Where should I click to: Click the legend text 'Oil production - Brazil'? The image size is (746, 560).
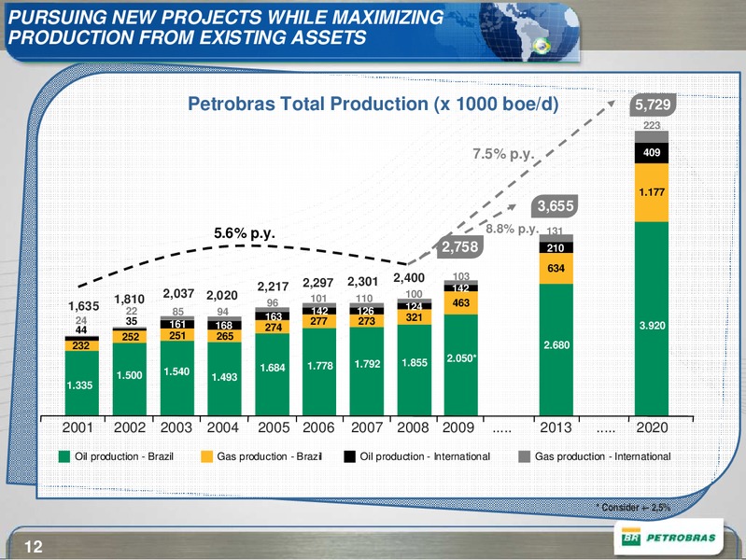coord(124,456)
